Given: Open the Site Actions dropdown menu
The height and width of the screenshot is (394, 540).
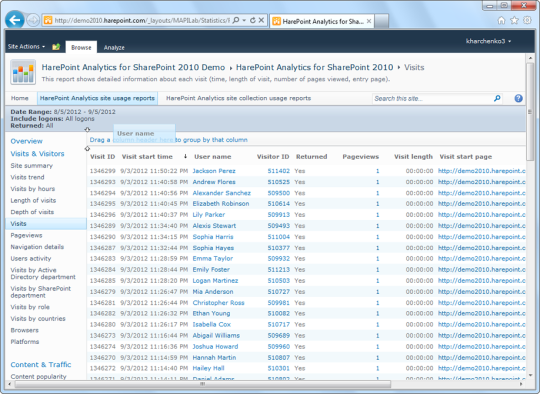Looking at the screenshot, I should (26, 46).
